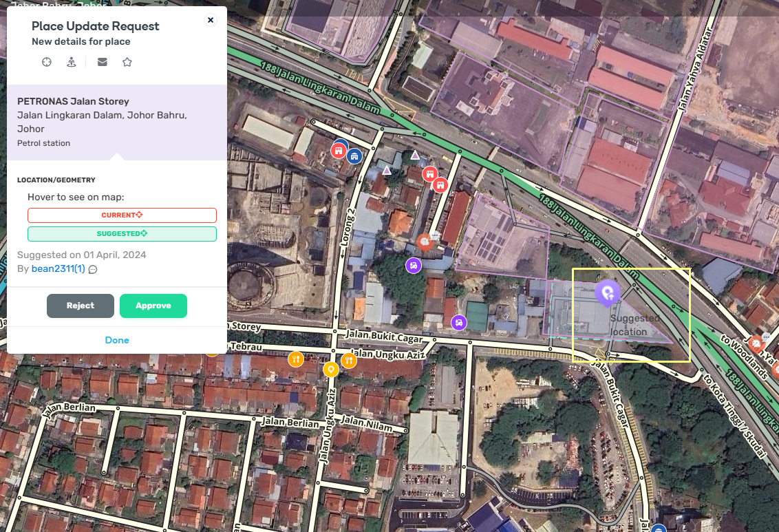The height and width of the screenshot is (532, 779).
Task: Click red shop marker beside Lorong 2
Action: point(339,151)
